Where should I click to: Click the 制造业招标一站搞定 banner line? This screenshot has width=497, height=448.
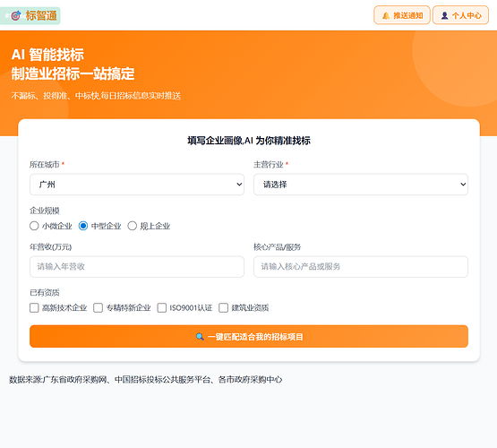[x=73, y=73]
